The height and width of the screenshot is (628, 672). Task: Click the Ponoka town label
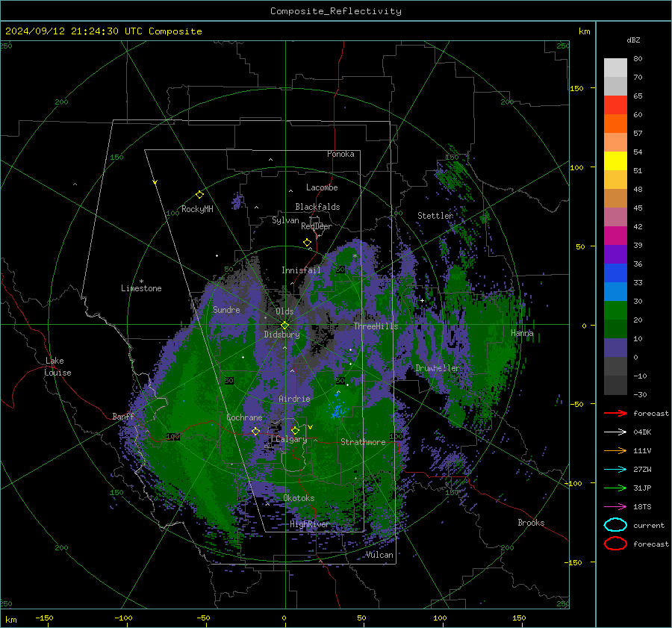pos(340,154)
